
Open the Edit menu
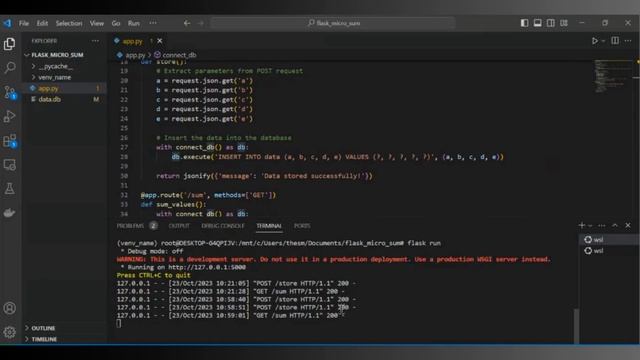coord(42,23)
